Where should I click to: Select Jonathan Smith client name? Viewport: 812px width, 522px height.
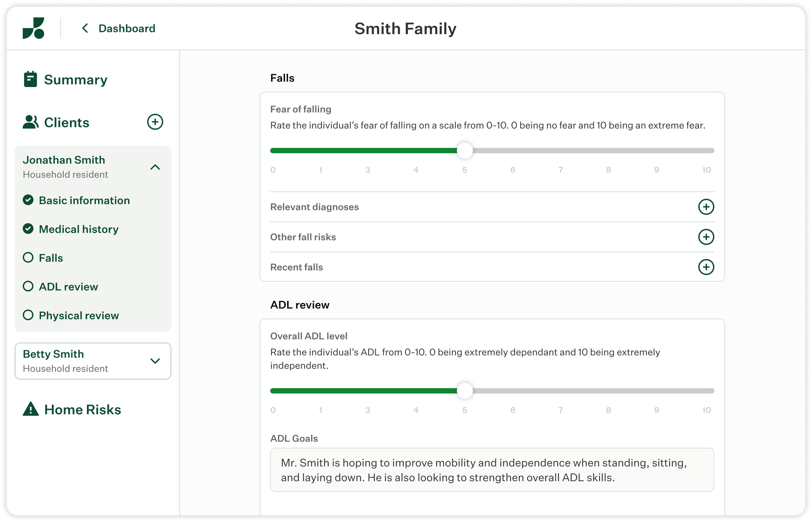(x=64, y=160)
